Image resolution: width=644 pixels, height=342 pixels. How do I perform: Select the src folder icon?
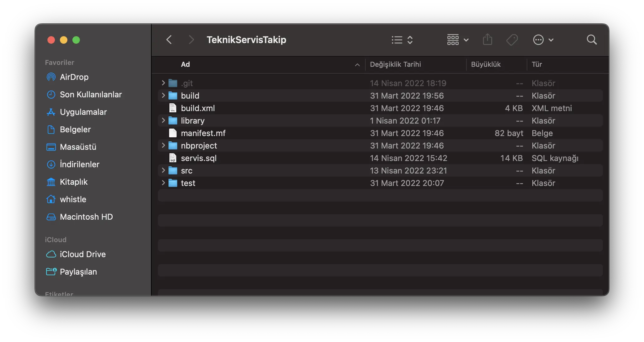click(173, 170)
